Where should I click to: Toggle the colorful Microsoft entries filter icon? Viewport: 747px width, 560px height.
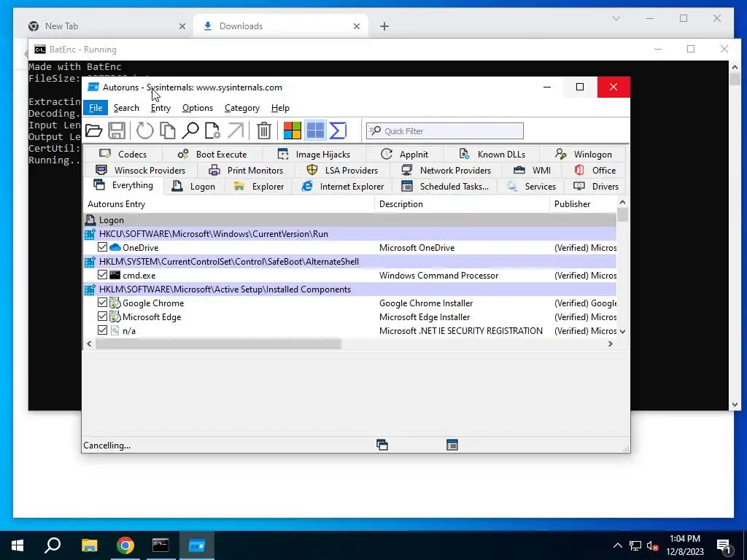point(292,131)
